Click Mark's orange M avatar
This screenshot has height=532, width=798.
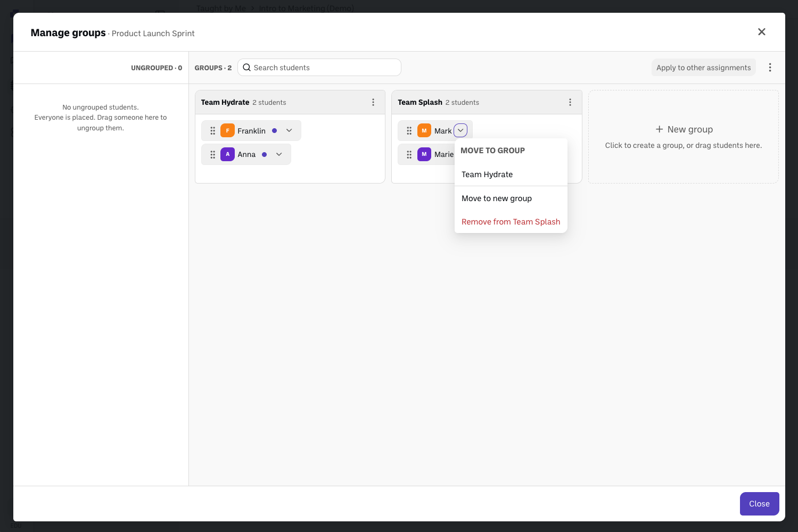point(424,130)
